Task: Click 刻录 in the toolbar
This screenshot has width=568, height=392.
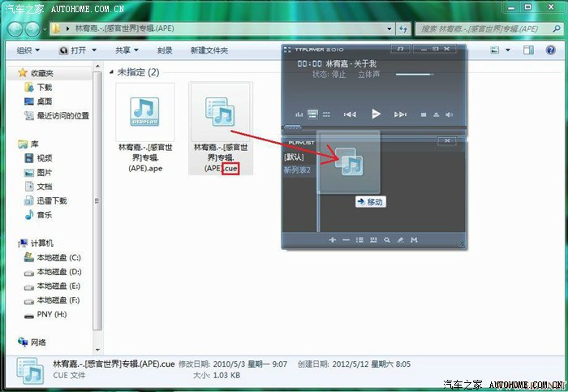Action: coord(165,50)
